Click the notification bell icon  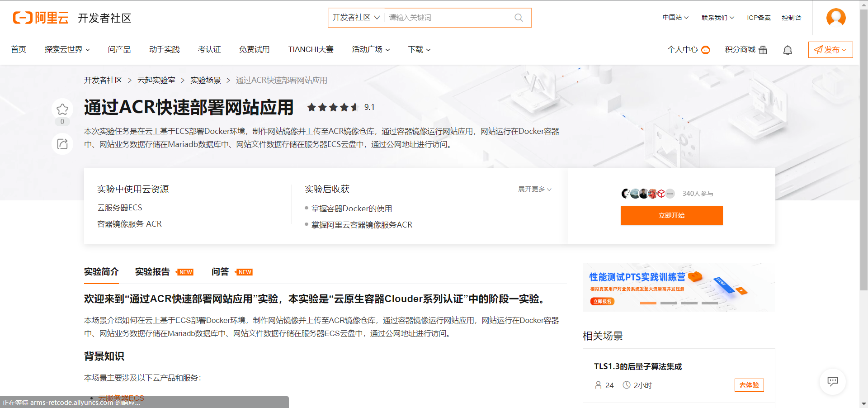788,50
